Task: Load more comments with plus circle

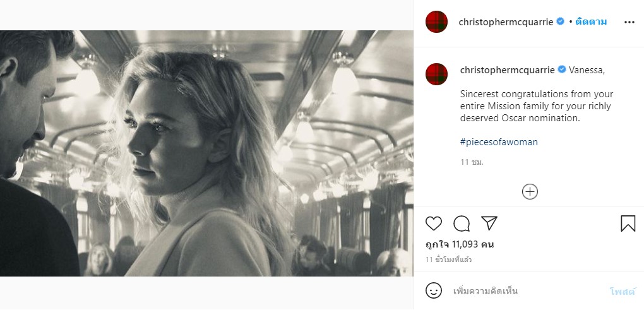Action: (530, 192)
